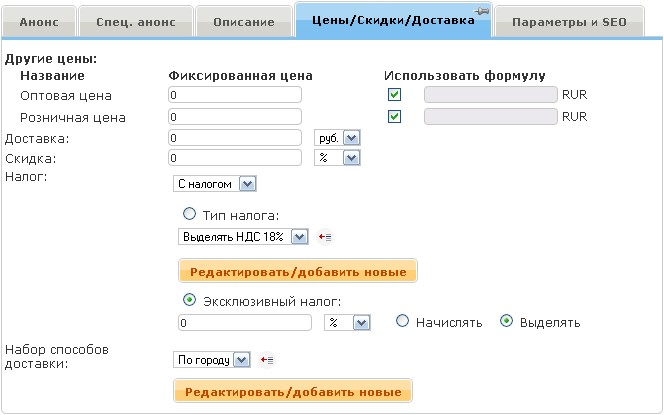Open the руб. currency dropdown for Доставка
Viewport: 664px width, 415px height.
[x=337, y=138]
